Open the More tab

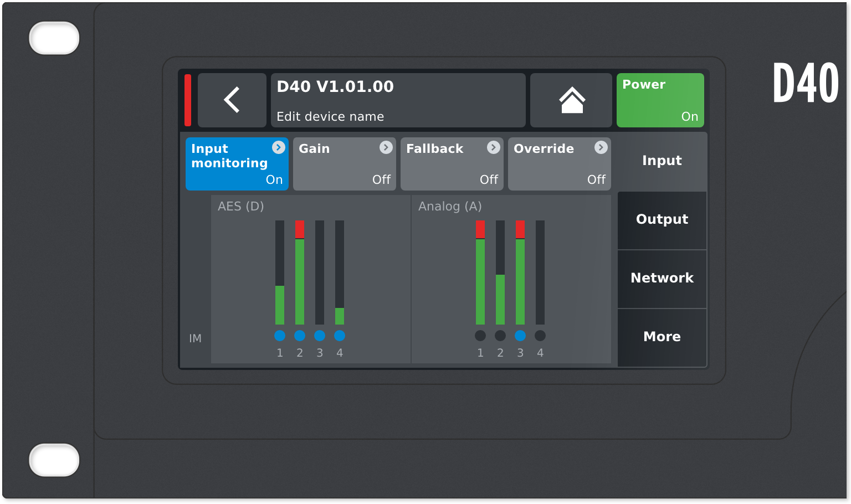coord(662,337)
